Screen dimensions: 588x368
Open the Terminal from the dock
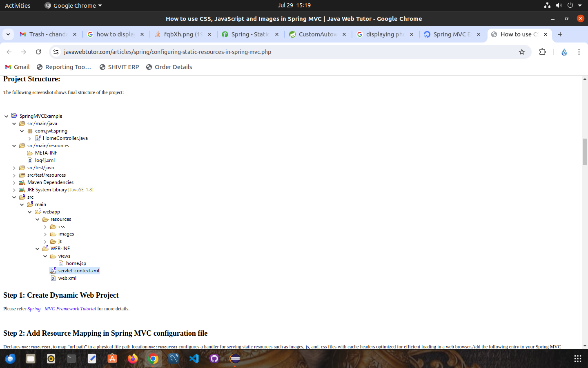click(71, 359)
